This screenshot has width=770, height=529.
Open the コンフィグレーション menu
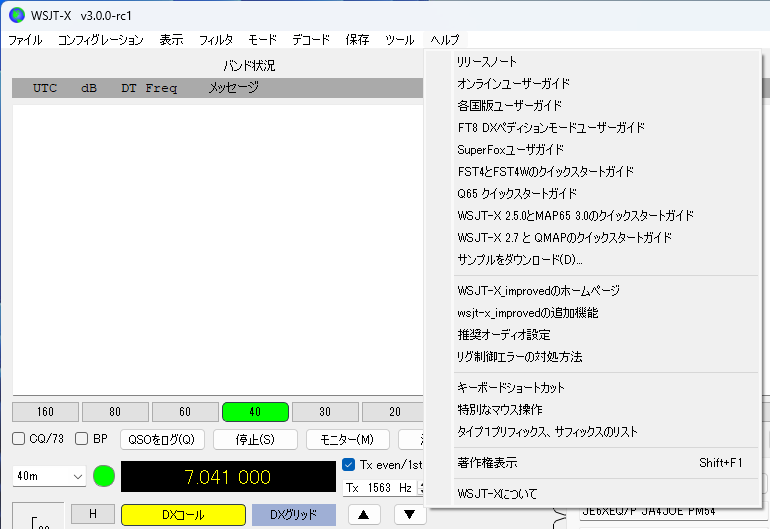click(101, 40)
